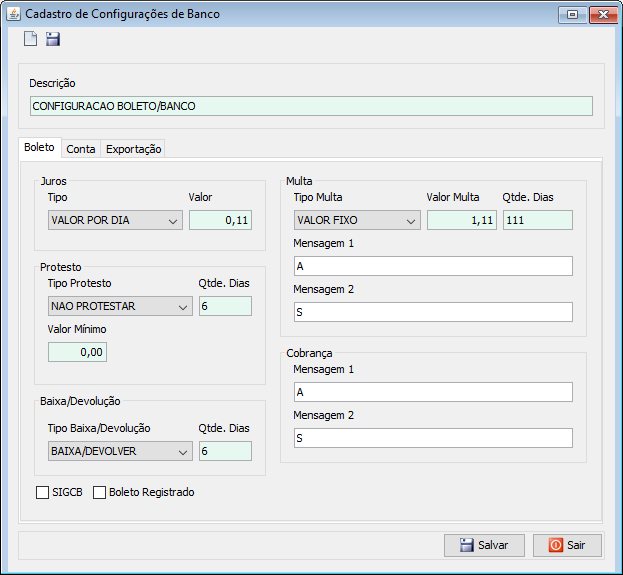Click the Valor Mínimo field
The image size is (623, 575).
tap(77, 352)
